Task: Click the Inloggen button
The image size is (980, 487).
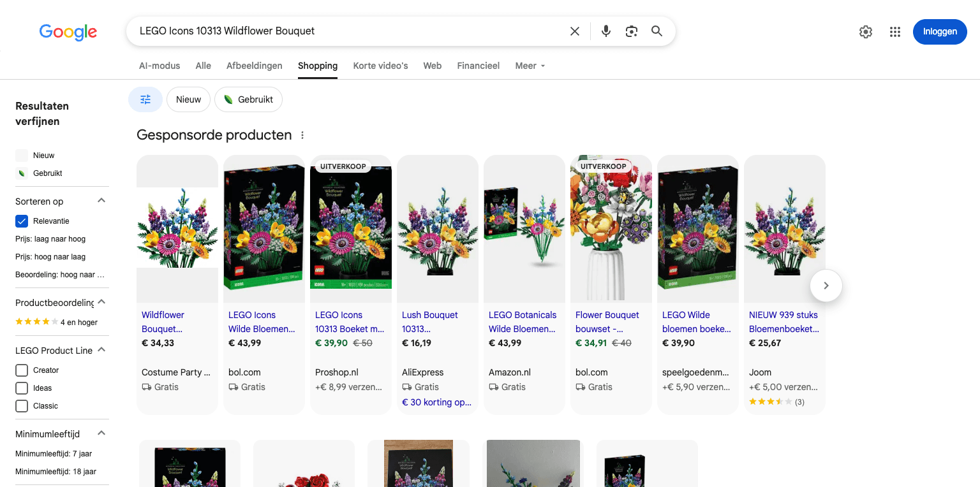Action: 940,32
